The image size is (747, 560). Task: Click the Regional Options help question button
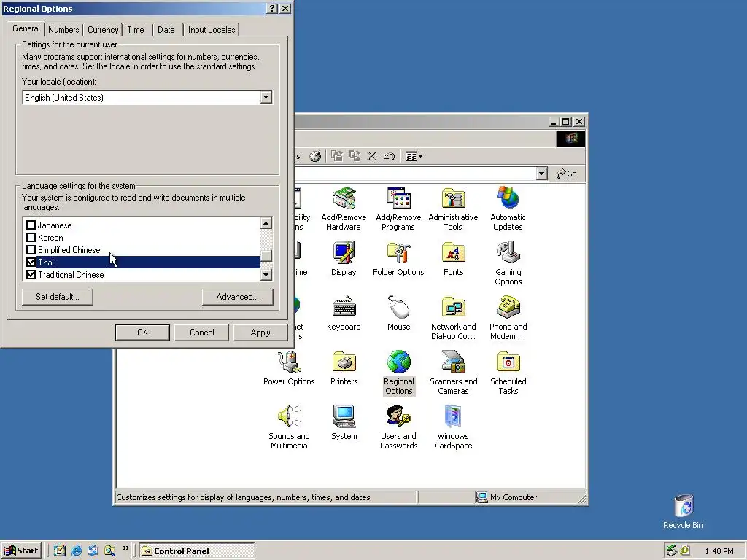click(x=272, y=9)
